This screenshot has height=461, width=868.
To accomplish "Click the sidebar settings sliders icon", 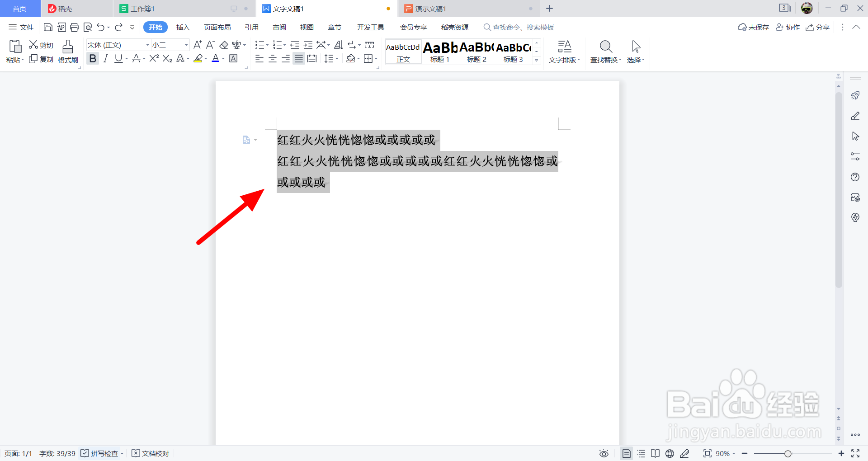I will click(x=855, y=156).
